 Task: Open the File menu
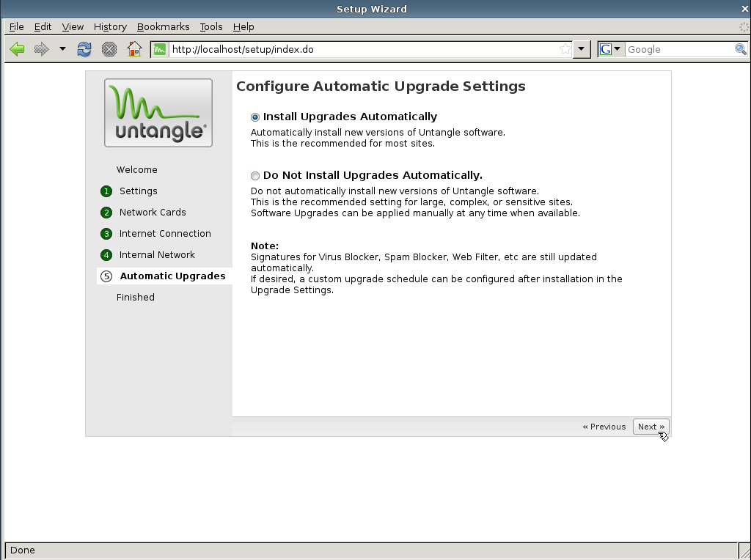tap(16, 27)
